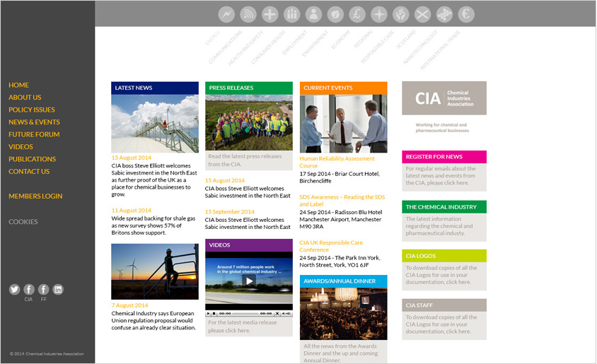Click MEMBERS LOGIN link
Viewport: 597px width, 364px height.
pyautogui.click(x=35, y=196)
